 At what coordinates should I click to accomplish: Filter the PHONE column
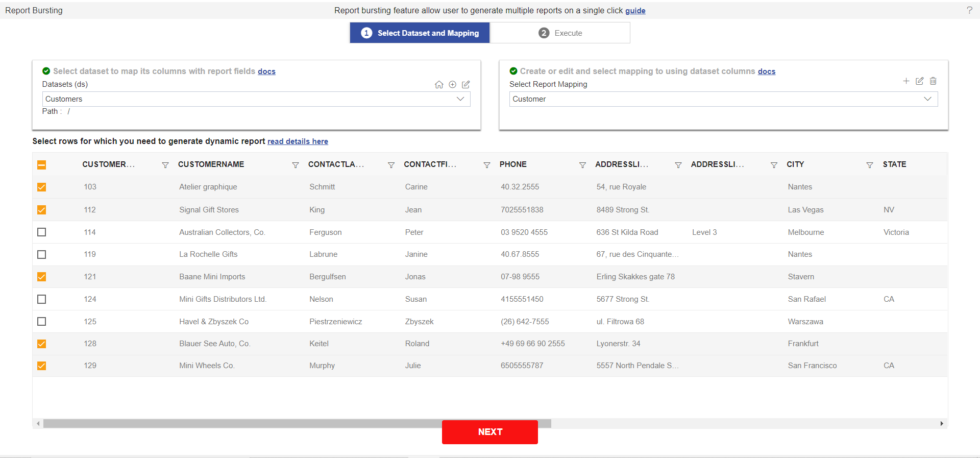point(582,165)
